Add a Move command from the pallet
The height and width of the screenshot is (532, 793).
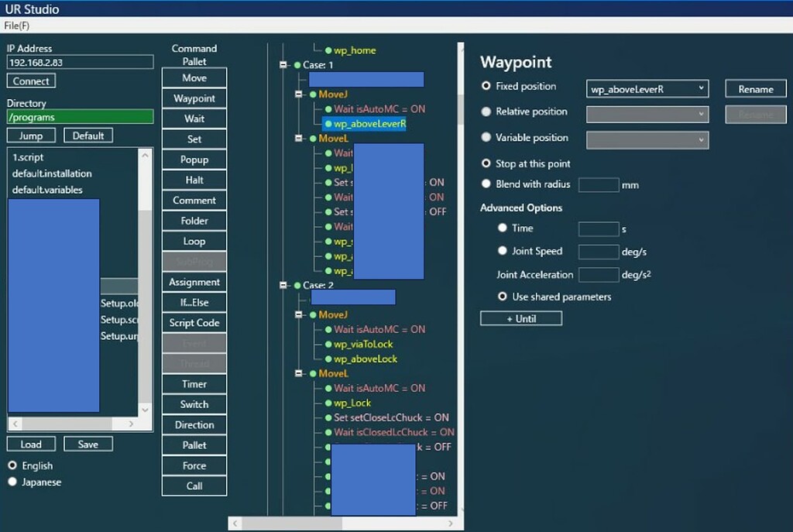coord(194,78)
